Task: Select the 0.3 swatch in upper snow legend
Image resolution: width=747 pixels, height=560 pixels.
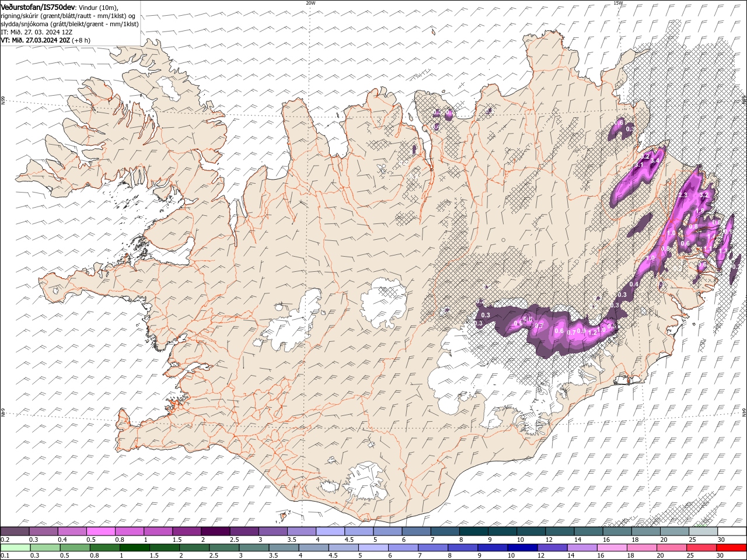Action: click(x=43, y=531)
